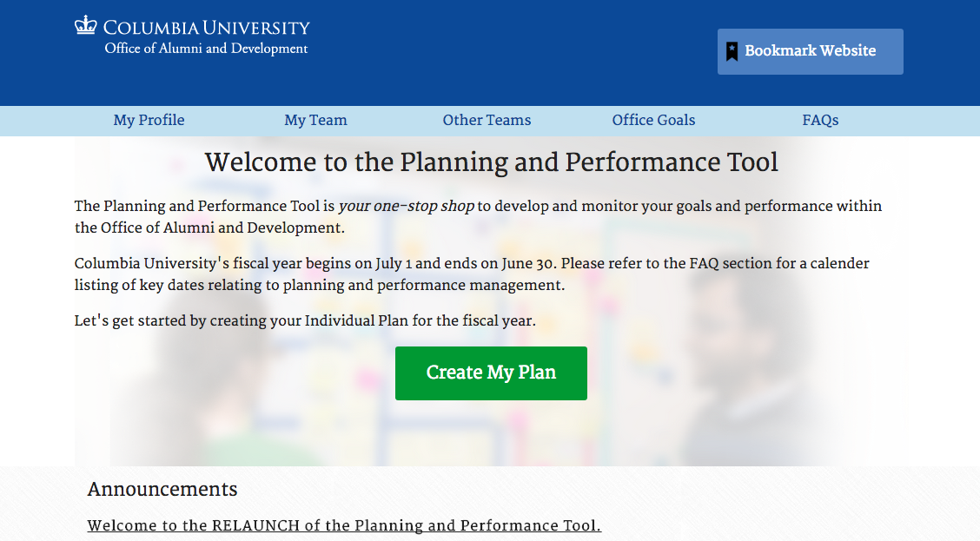Click Office of Alumni and Development subtitle

(x=206, y=48)
